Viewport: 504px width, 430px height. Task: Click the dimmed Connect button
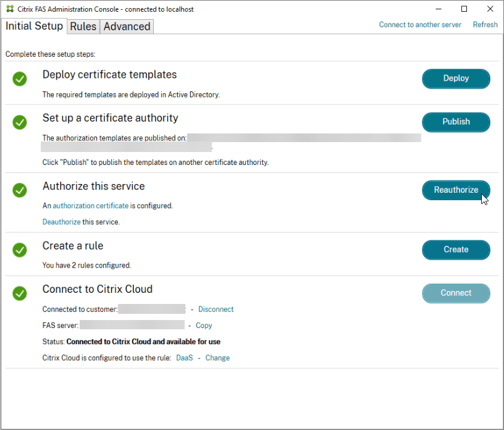[x=456, y=293]
